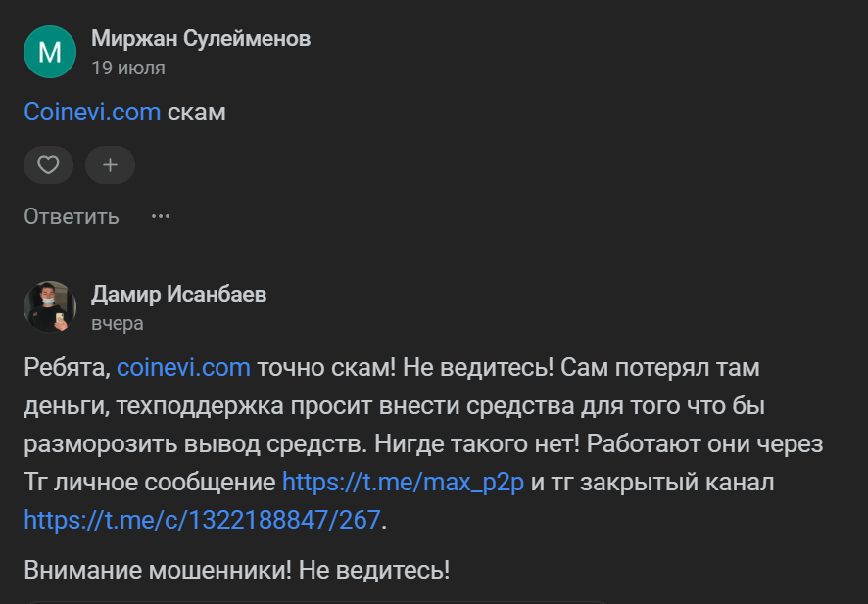Follow coinevi.com link in Дамир's comment
The image size is (868, 604).
[x=184, y=368]
